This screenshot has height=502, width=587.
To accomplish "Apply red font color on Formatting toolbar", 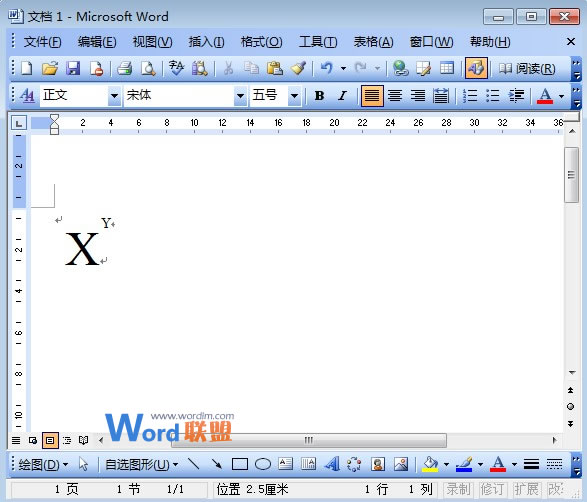I will point(545,96).
